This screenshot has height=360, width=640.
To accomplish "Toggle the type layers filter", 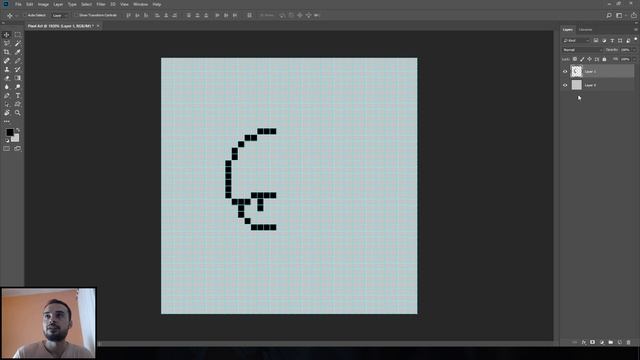I will click(612, 40).
